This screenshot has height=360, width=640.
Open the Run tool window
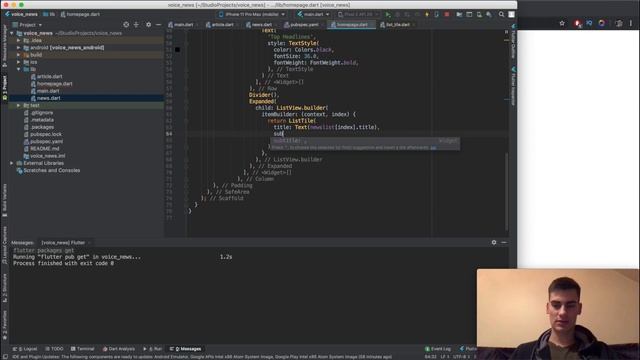point(153,349)
